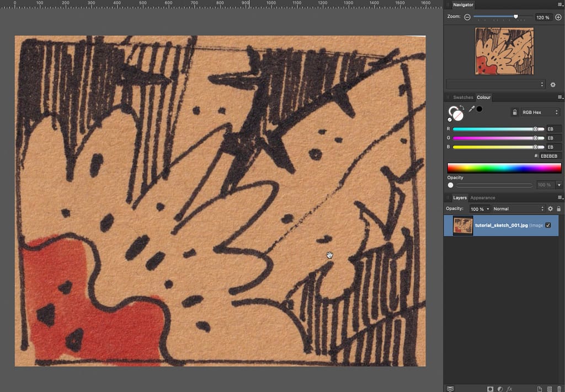Click the zoom in plus icon in Navigator
Viewport: 565px width, 392px height.
tap(558, 17)
